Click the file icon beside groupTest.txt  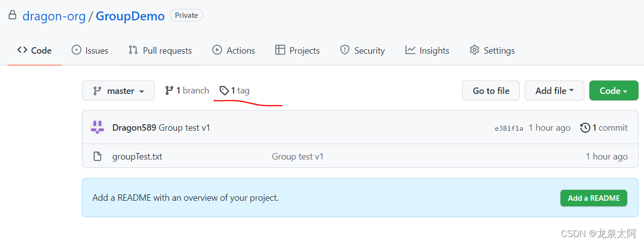pyautogui.click(x=98, y=157)
